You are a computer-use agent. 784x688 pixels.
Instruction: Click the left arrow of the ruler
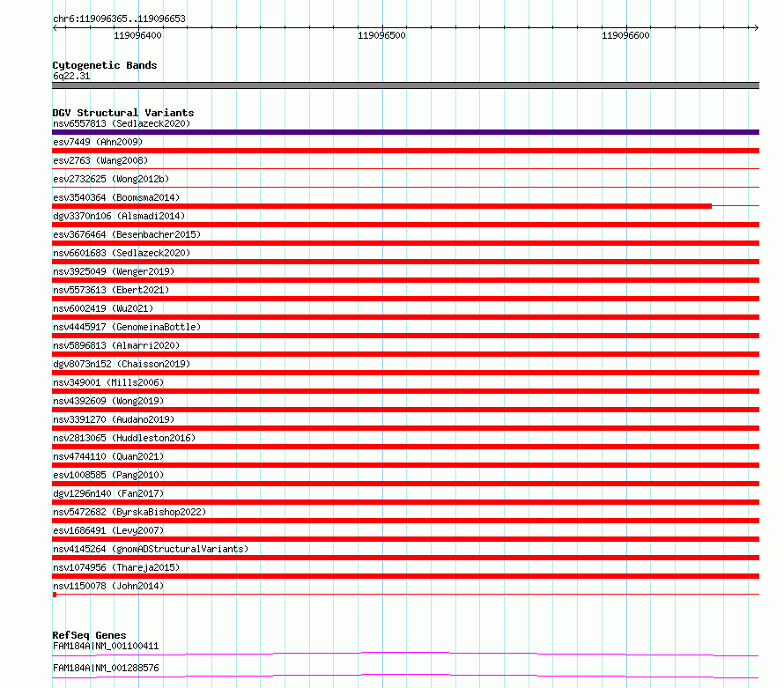coord(55,27)
